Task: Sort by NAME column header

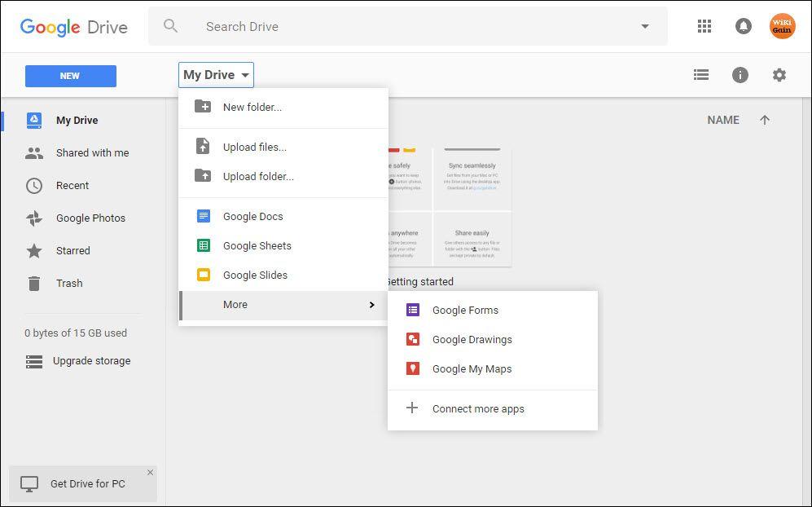Action: click(723, 121)
